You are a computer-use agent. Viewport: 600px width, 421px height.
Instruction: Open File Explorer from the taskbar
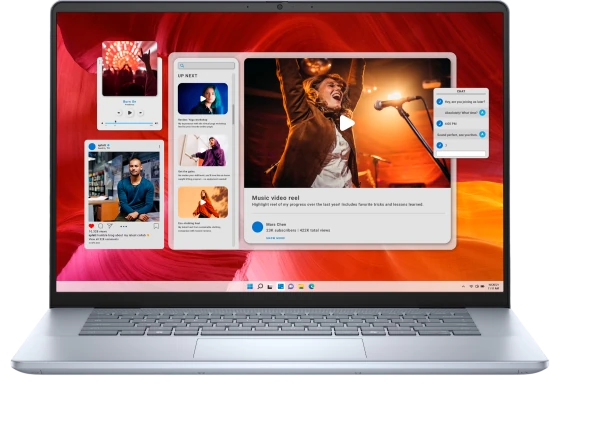pos(301,286)
